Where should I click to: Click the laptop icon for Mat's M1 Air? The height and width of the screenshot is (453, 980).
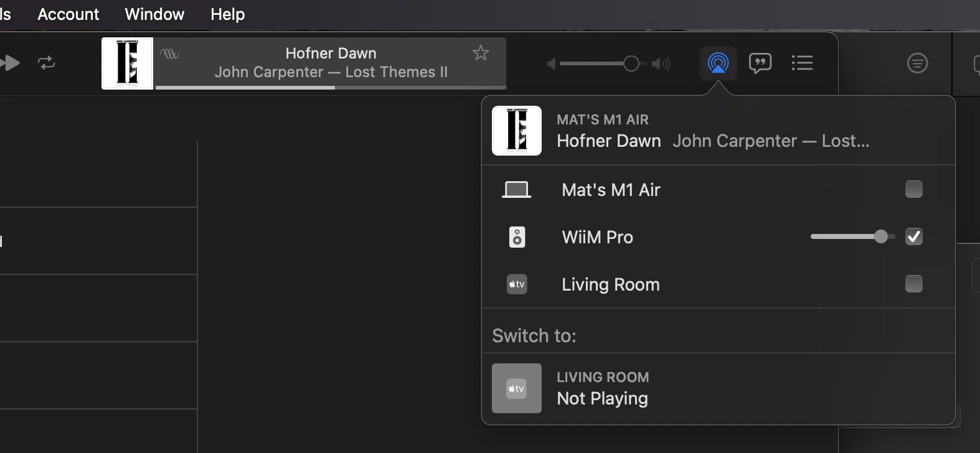click(x=517, y=190)
